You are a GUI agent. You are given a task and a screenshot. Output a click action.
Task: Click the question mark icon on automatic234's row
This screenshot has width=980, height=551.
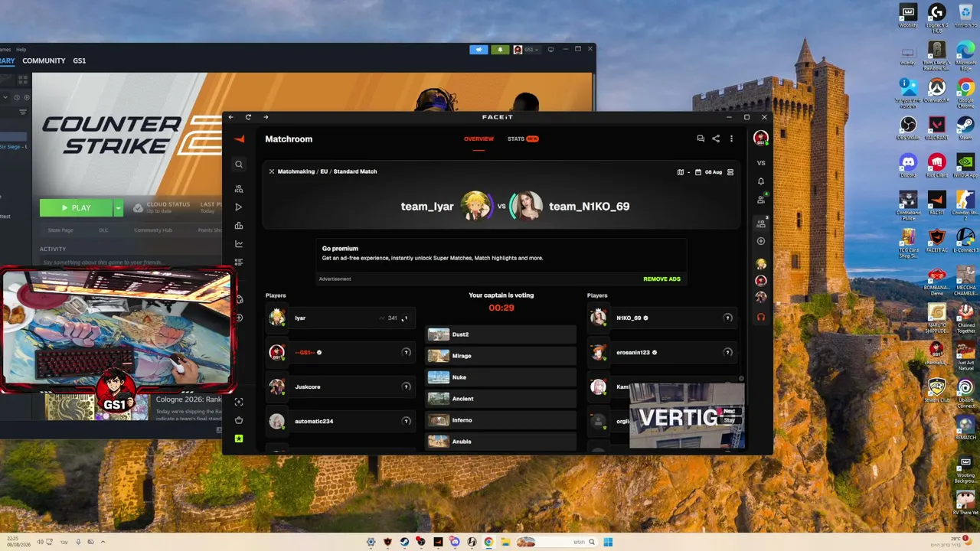pyautogui.click(x=407, y=421)
